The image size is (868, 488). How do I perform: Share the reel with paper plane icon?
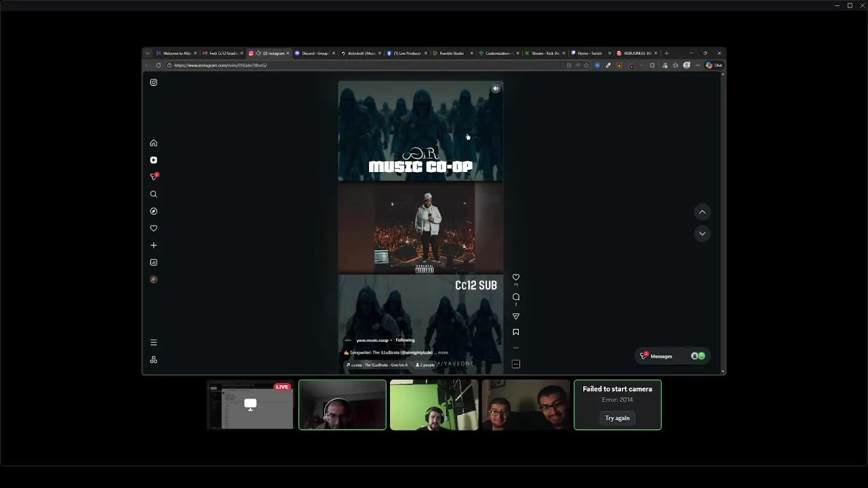[515, 317]
